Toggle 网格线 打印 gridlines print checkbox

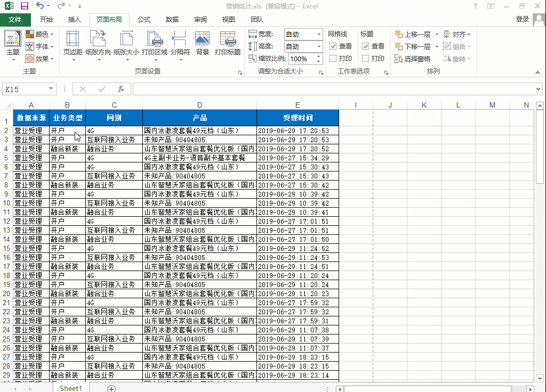tap(333, 59)
